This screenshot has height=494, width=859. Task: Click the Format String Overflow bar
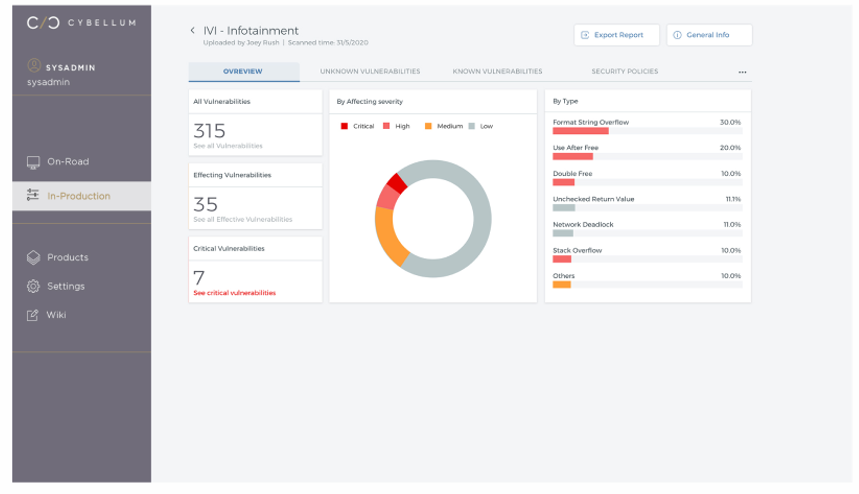click(x=581, y=131)
